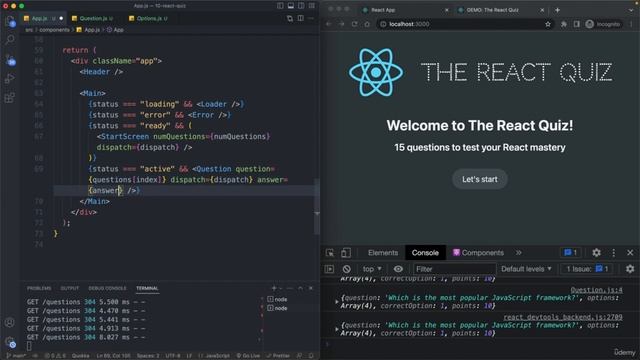640x360 pixels.
Task: Click errors and warnings count in status bar
Action: click(55, 356)
